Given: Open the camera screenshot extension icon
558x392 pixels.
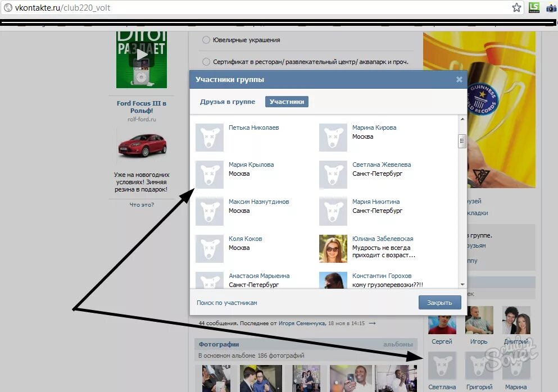Looking at the screenshot, I should (x=551, y=8).
